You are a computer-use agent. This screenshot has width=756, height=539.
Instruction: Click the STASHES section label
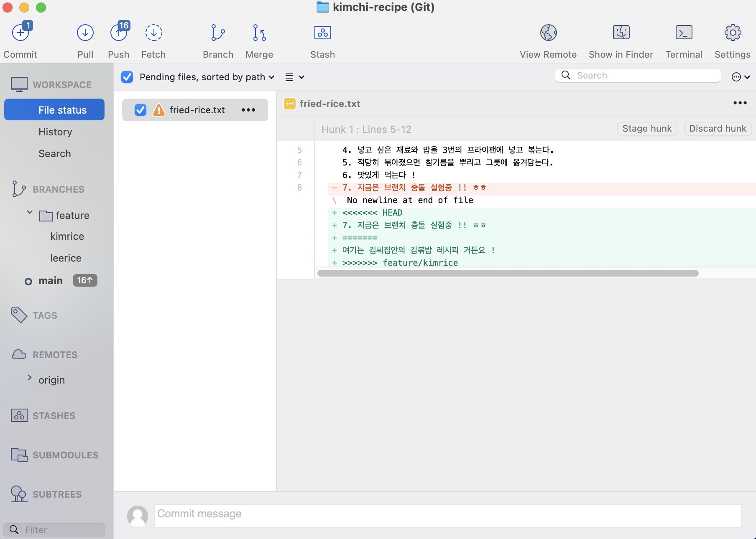(54, 416)
